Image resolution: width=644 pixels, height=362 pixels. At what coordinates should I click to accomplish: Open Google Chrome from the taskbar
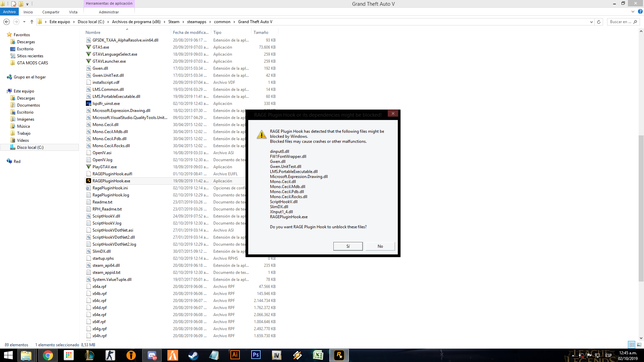(48, 355)
